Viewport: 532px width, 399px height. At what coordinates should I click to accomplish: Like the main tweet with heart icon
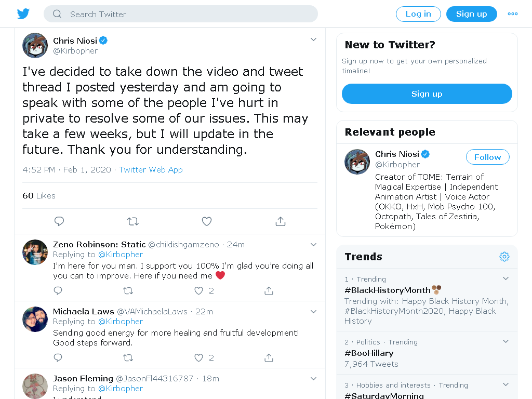[207, 221]
